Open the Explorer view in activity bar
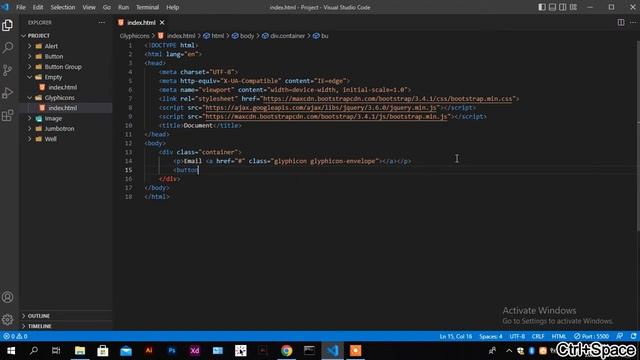Screen dimensions: 640x360 7,25
